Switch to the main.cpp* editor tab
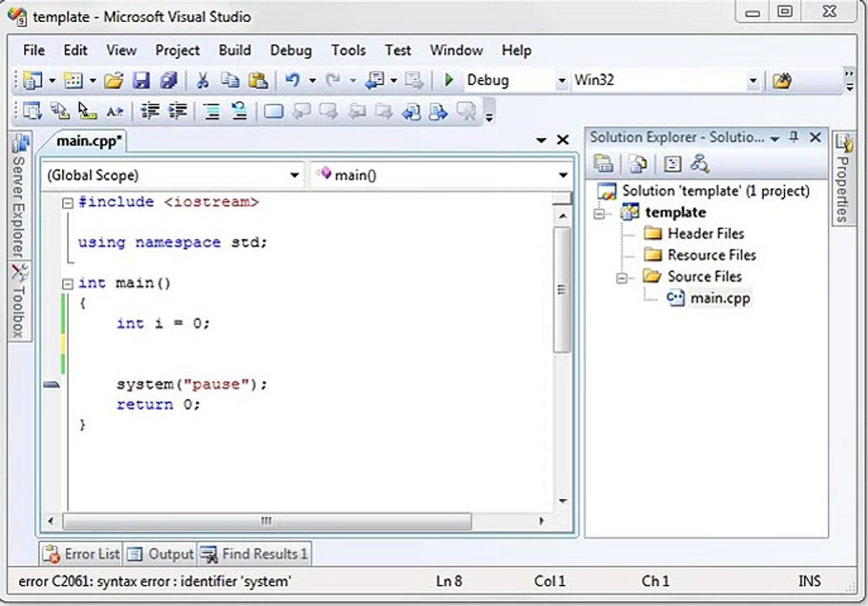This screenshot has width=868, height=606. point(88,141)
